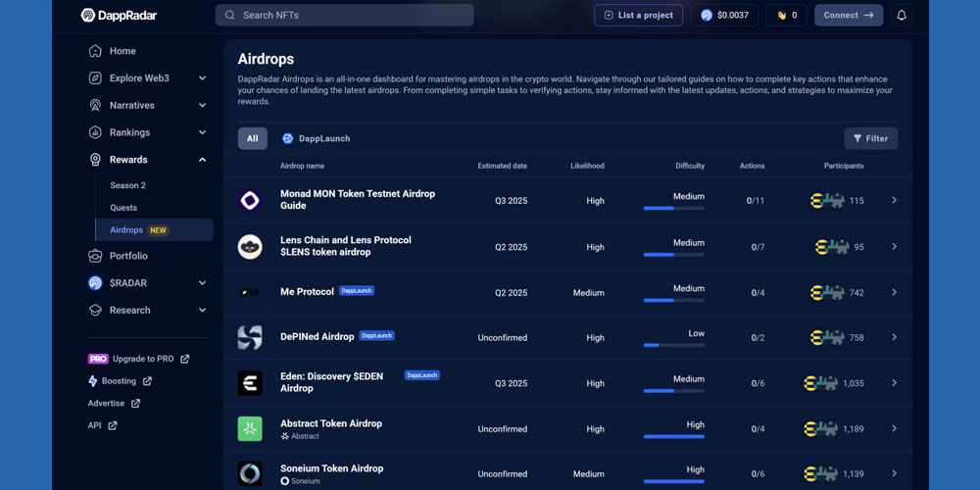This screenshot has width=980, height=490.
Task: Click the search magnifier icon
Action: click(230, 15)
